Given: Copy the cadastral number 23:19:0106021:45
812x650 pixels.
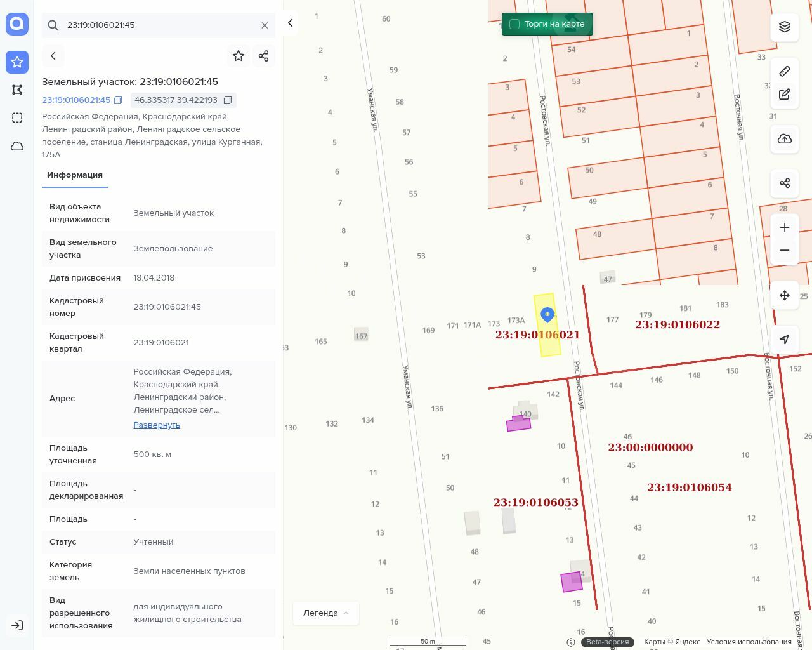Looking at the screenshot, I should tap(118, 100).
